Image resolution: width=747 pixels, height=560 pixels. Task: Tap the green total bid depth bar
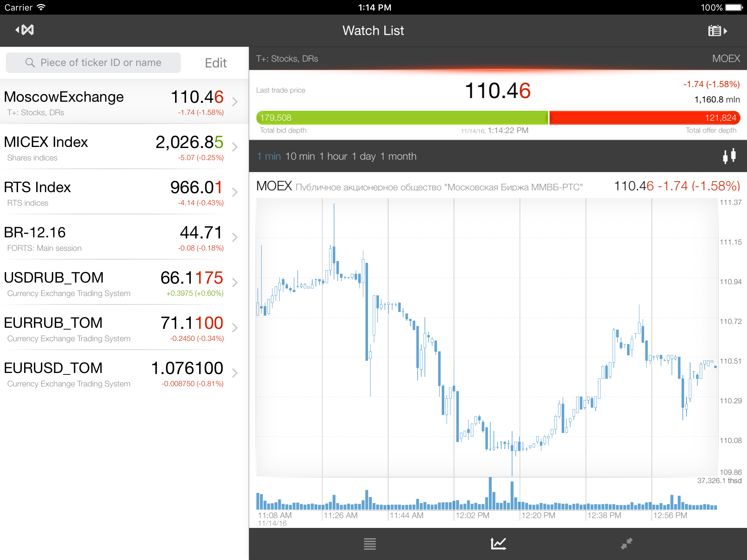pyautogui.click(x=401, y=118)
